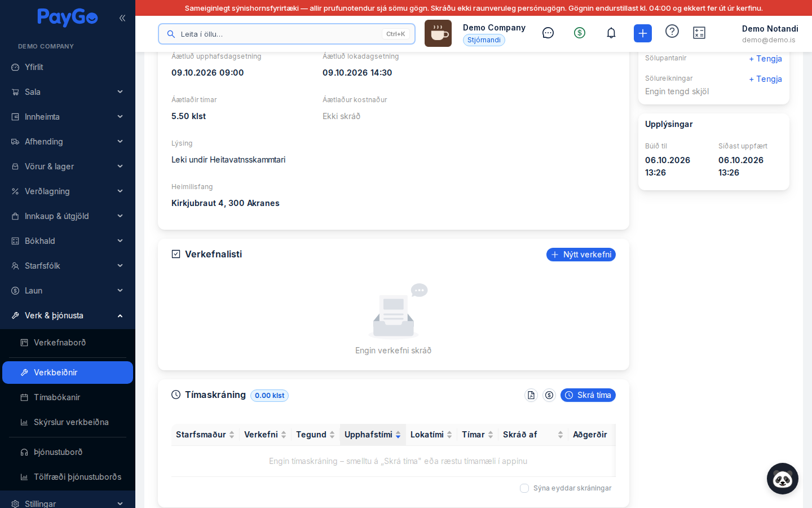Sort table by Upphafstími column
The image size is (812, 508).
pos(373,435)
